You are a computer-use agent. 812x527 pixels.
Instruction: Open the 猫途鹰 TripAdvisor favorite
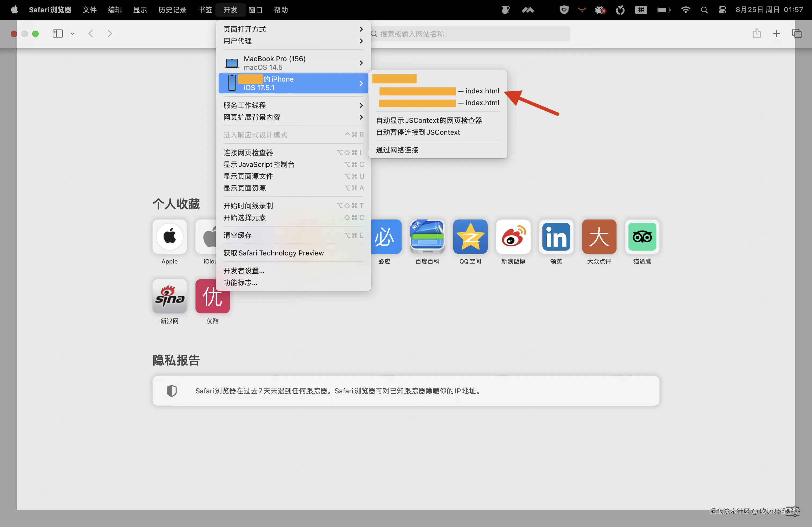[x=642, y=237]
